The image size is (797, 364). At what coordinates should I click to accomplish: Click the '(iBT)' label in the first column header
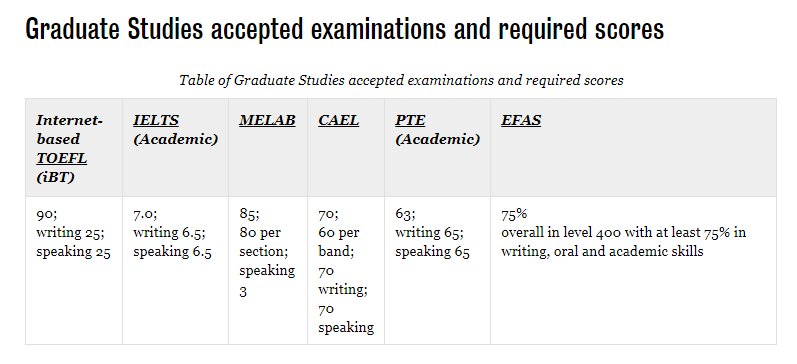click(x=55, y=178)
